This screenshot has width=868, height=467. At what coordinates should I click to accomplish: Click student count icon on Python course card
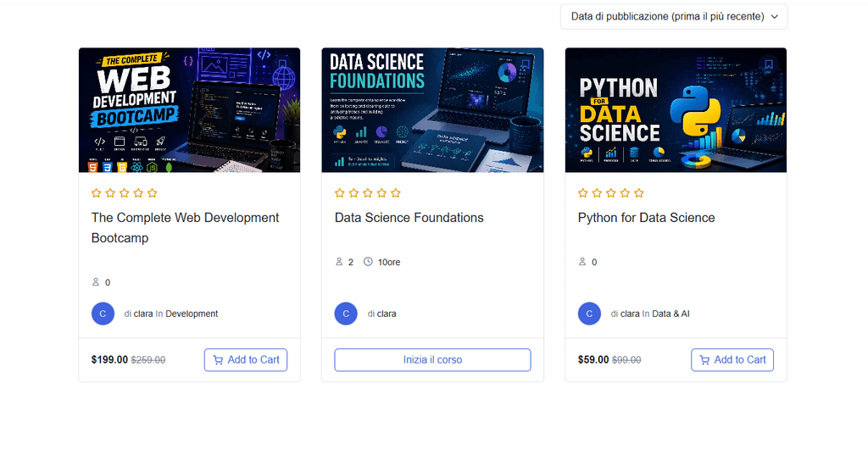[582, 262]
